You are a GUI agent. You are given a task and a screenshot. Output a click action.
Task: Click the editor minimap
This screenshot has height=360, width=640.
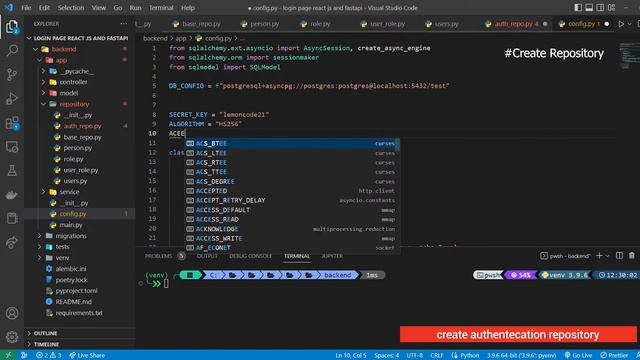click(629, 56)
